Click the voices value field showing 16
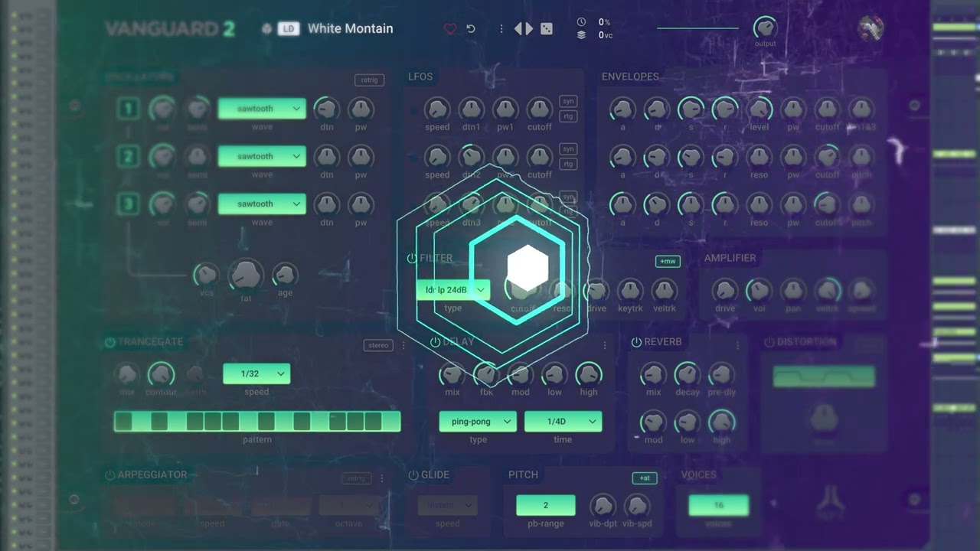The height and width of the screenshot is (551, 980). [x=718, y=505]
